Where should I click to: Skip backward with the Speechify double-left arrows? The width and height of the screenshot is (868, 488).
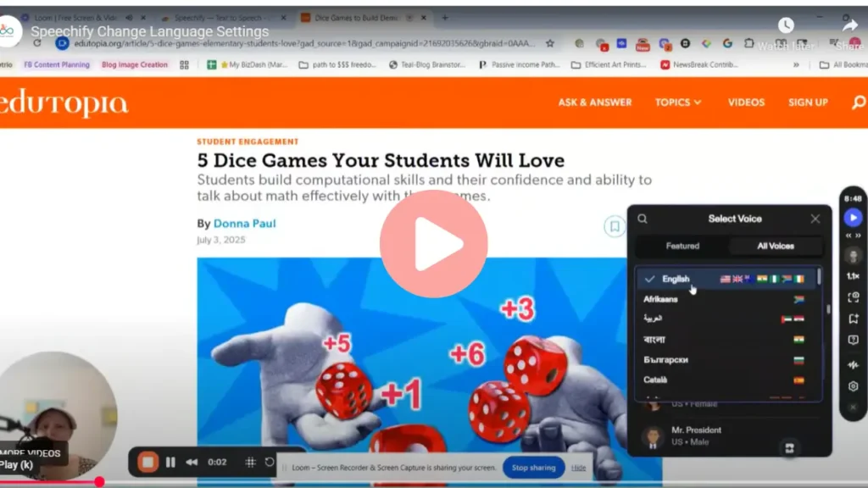tap(848, 236)
